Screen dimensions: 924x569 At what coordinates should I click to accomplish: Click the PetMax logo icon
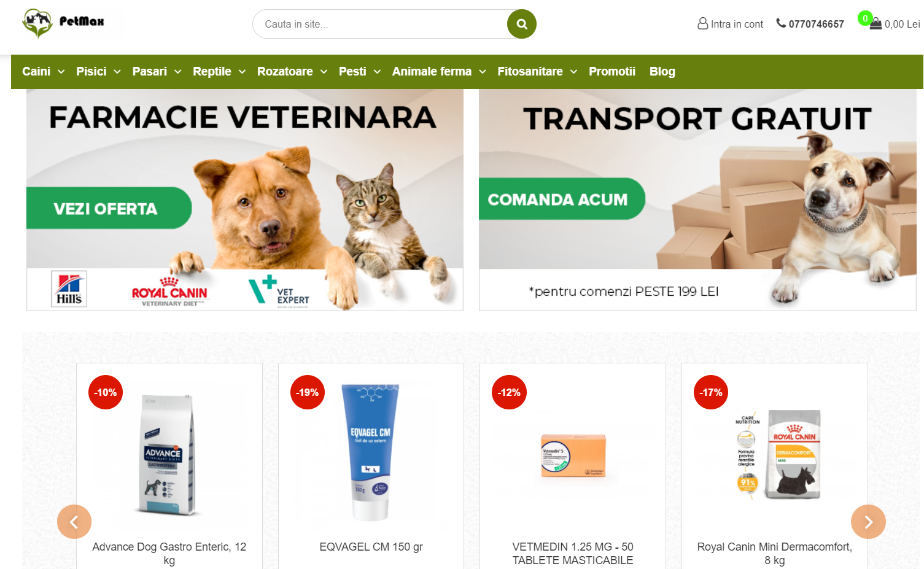pyautogui.click(x=37, y=23)
